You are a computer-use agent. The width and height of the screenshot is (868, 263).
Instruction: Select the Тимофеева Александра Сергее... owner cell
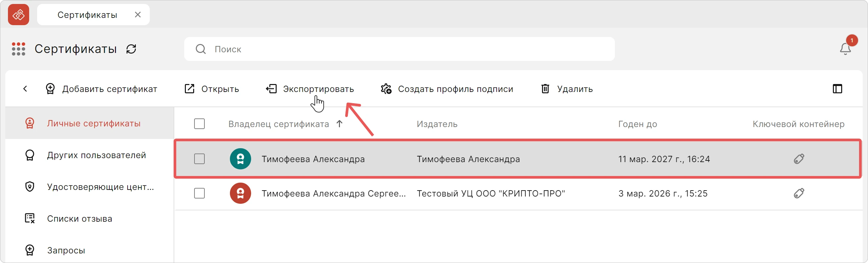tap(334, 194)
